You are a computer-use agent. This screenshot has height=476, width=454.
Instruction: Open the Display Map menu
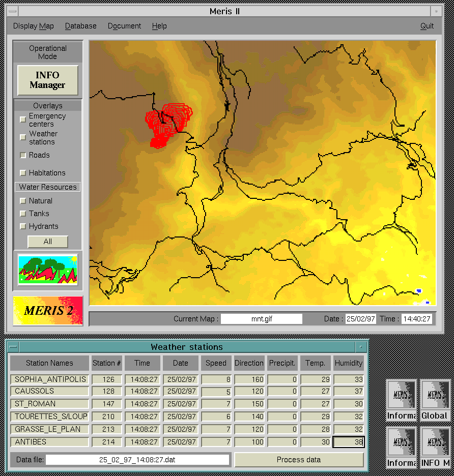click(x=33, y=26)
